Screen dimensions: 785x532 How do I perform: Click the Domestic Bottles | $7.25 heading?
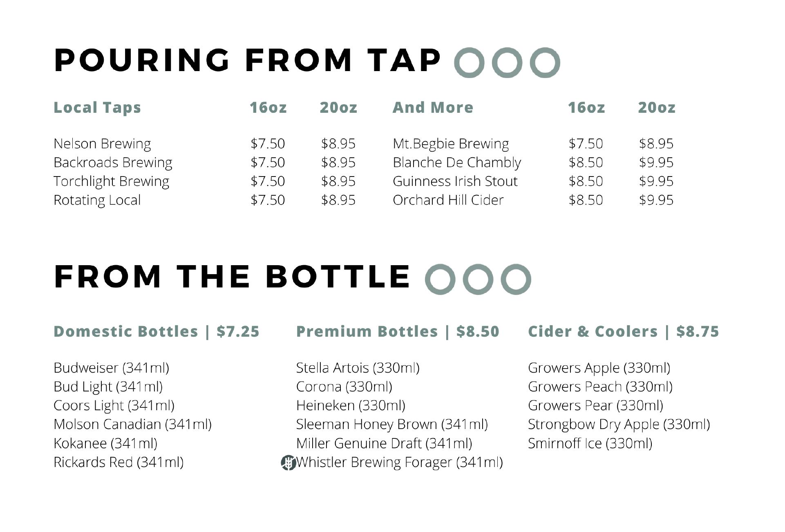pyautogui.click(x=157, y=331)
